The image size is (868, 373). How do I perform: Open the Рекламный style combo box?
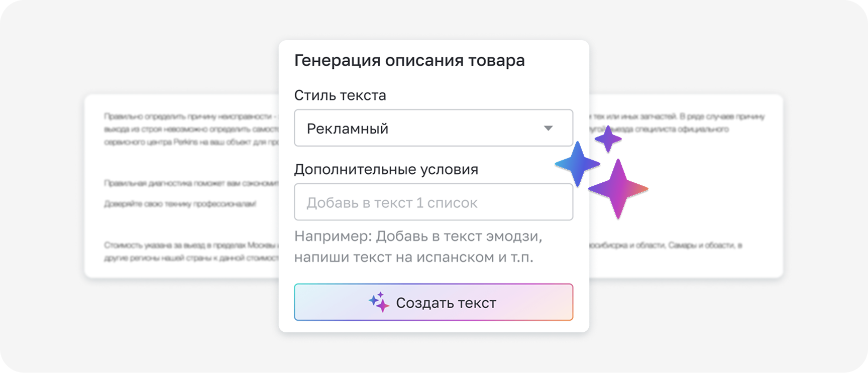pos(433,128)
